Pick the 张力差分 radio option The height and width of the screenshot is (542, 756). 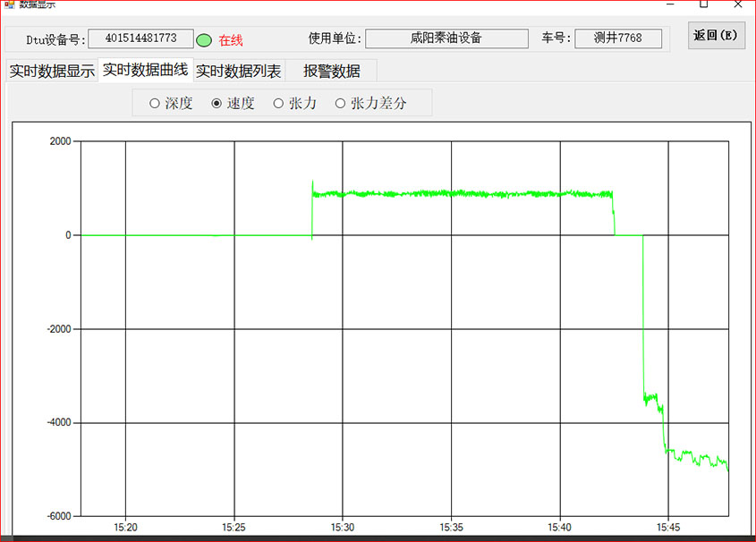[340, 104]
